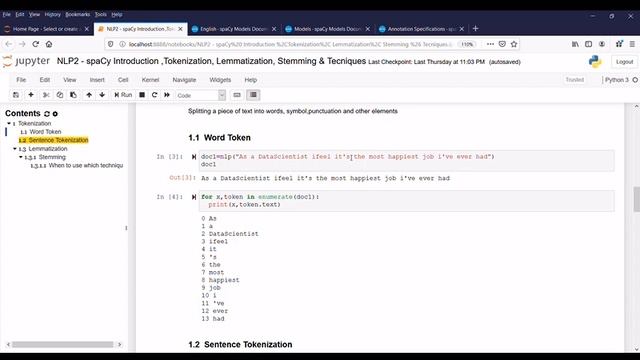Click the Jupyter logo
The height and width of the screenshot is (360, 640).
(26, 62)
